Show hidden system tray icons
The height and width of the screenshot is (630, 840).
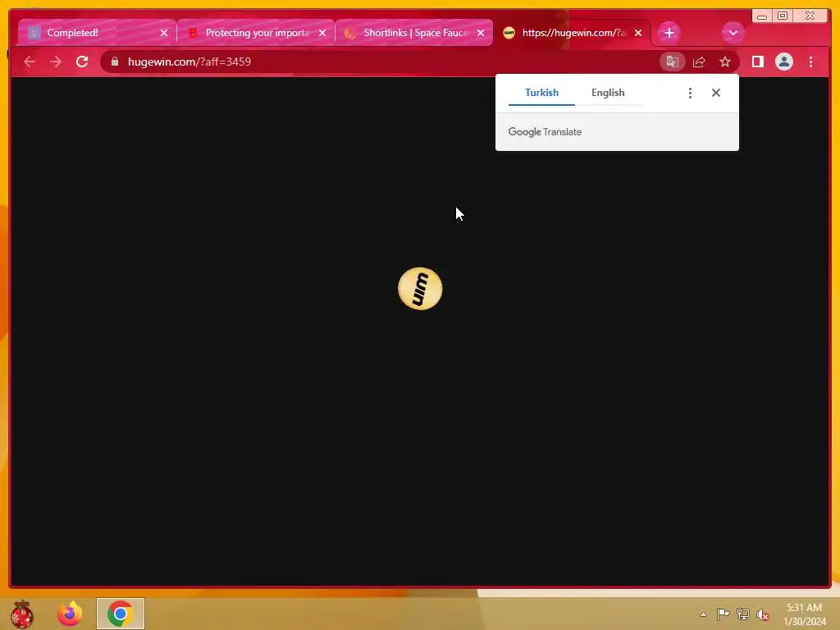pyautogui.click(x=703, y=614)
